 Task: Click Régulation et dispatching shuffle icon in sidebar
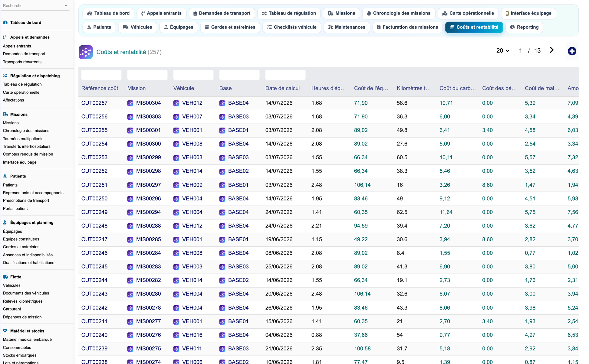[x=5, y=76]
